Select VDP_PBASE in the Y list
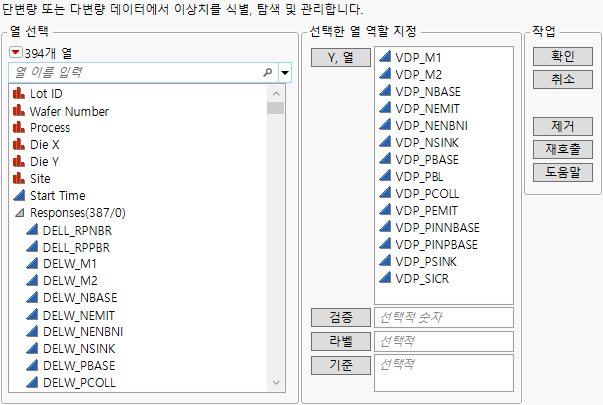 click(x=427, y=160)
